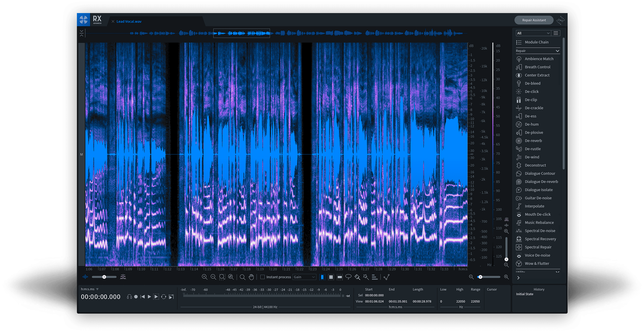This screenshot has height=332, width=644.
Task: Open the Voice De-noise module
Action: click(x=538, y=255)
